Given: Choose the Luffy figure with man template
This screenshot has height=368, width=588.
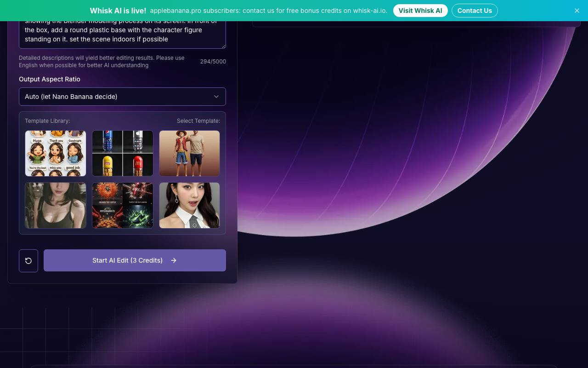Looking at the screenshot, I should tap(190, 153).
